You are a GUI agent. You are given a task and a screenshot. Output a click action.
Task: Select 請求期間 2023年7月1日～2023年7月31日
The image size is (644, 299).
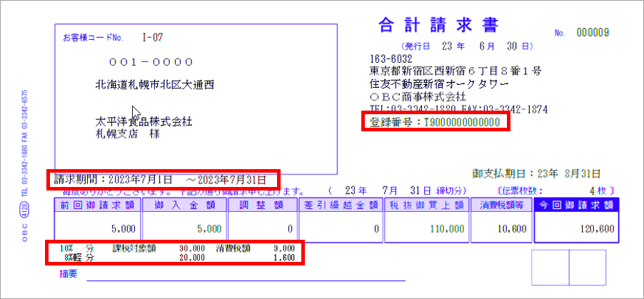pyautogui.click(x=161, y=180)
